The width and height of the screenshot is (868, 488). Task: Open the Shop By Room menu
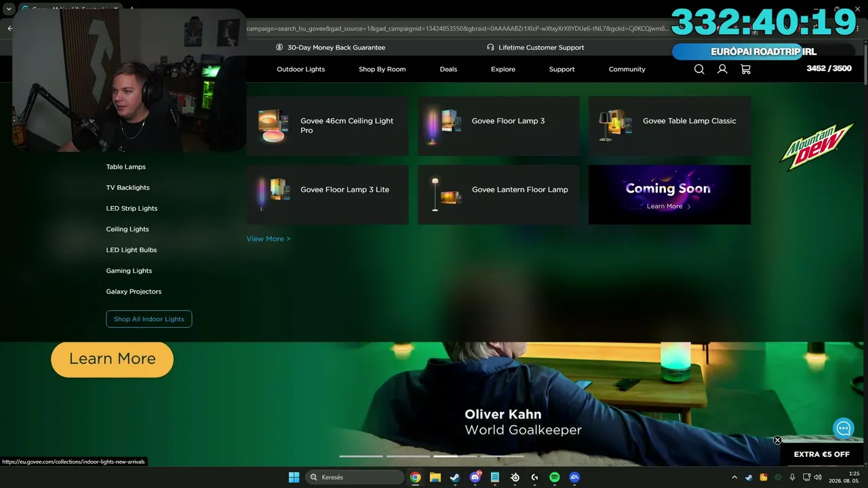(382, 69)
